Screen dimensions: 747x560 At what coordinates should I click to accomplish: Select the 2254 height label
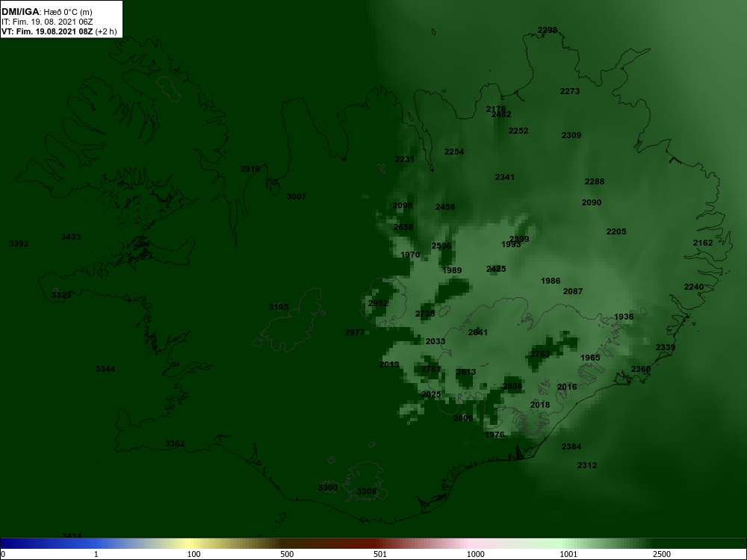pyautogui.click(x=454, y=152)
